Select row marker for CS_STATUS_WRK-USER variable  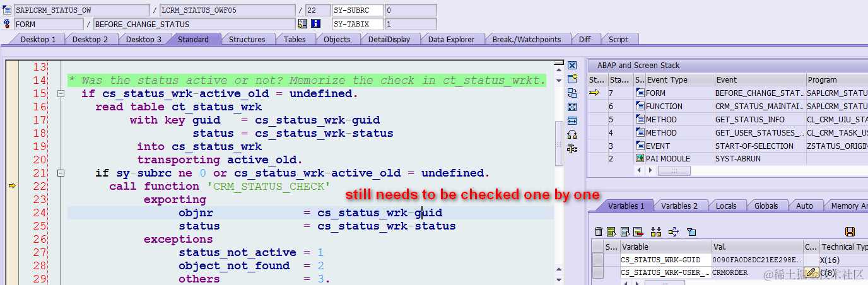pyautogui.click(x=597, y=272)
